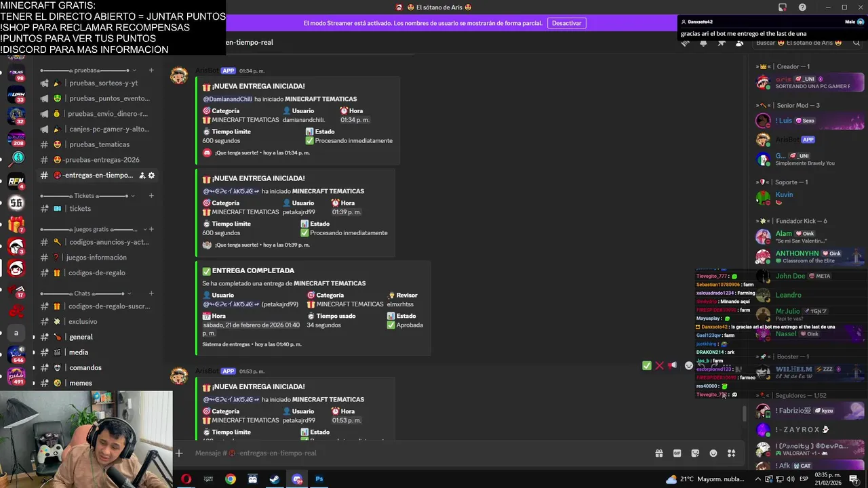Add channel to Tickets category plus
Image resolution: width=868 pixels, height=488 pixels.
[151, 196]
